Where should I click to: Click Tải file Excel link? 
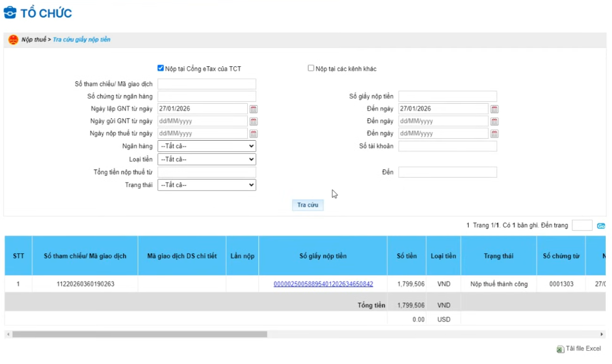pyautogui.click(x=583, y=348)
